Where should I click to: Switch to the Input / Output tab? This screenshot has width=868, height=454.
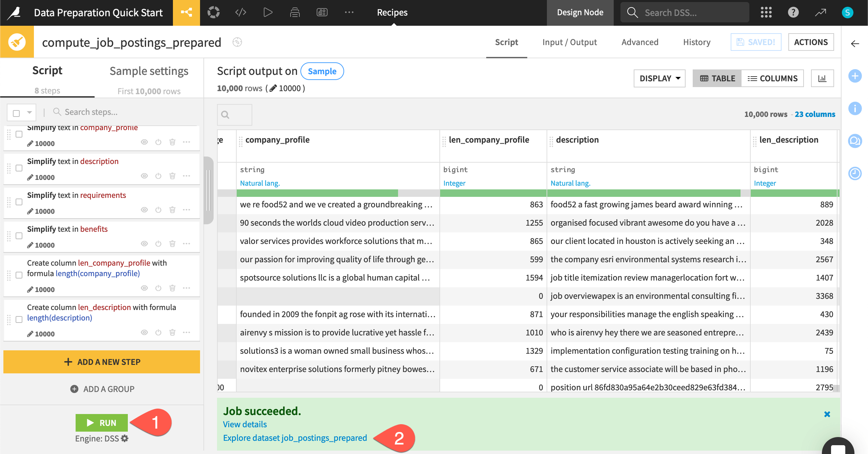(570, 42)
